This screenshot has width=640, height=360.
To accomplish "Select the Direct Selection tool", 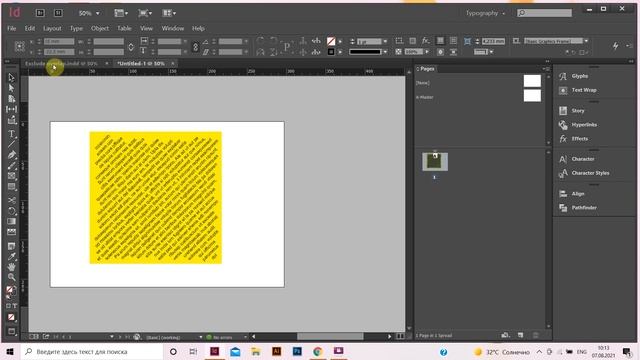I will click(11, 88).
